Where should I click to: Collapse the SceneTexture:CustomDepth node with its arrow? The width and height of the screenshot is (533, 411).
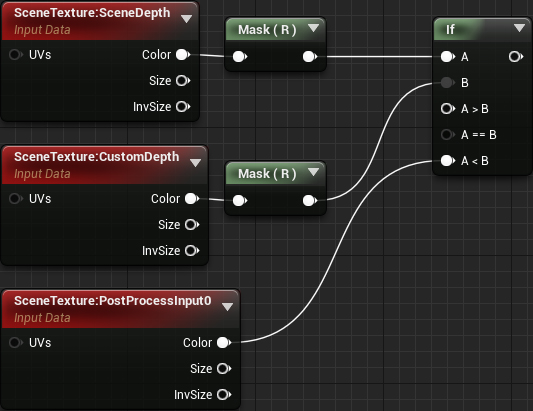(x=195, y=163)
